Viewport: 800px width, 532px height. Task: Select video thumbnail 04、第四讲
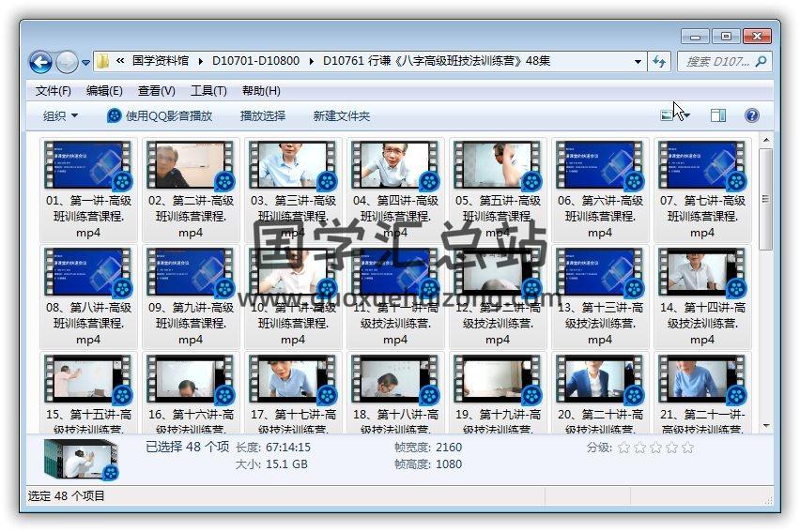(x=395, y=165)
